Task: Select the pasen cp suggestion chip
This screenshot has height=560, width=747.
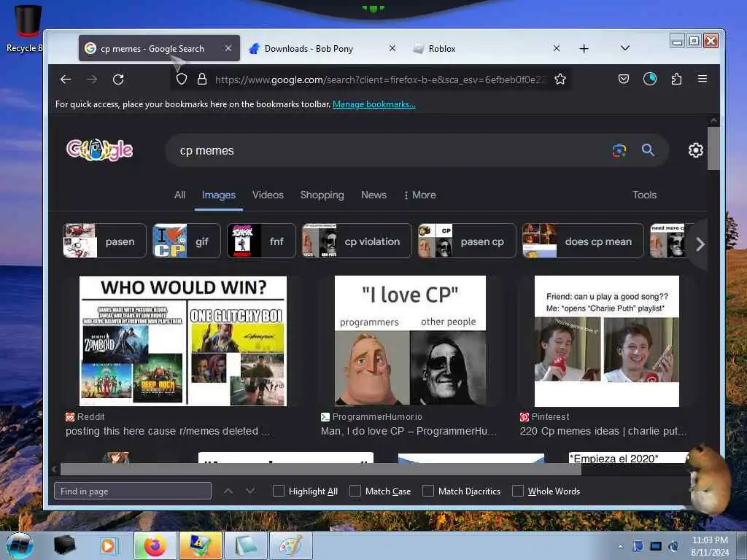Action: point(467,241)
